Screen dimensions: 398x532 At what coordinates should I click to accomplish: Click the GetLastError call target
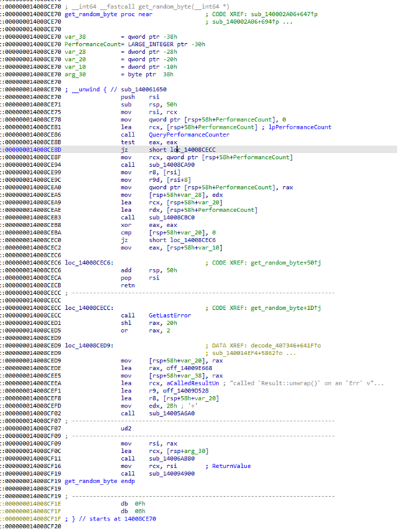[170, 316]
